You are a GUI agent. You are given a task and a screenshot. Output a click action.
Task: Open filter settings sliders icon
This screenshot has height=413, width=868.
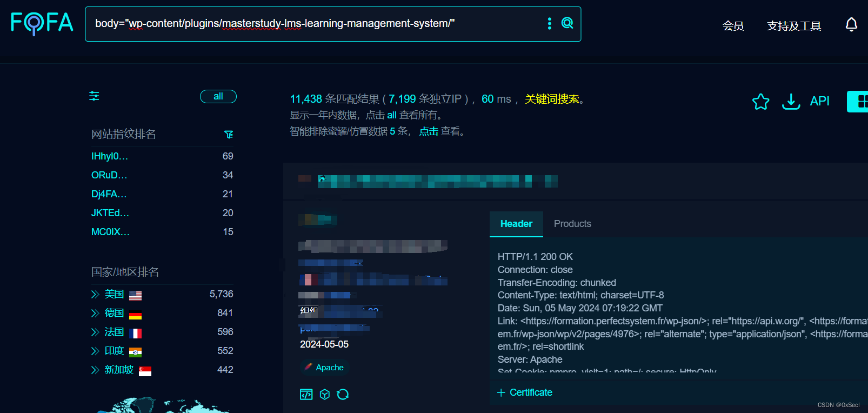94,96
